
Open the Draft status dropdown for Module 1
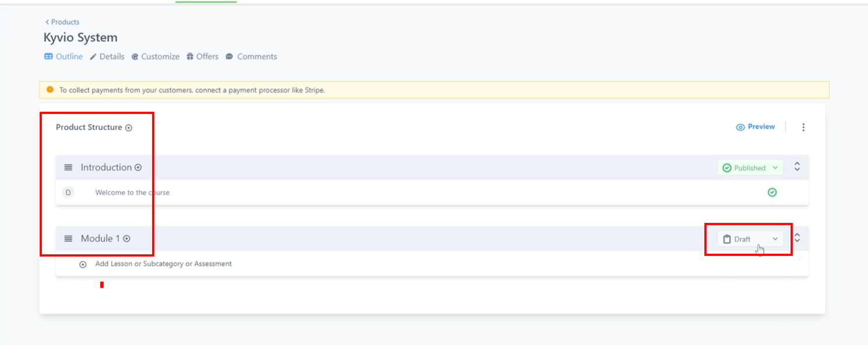coord(750,239)
